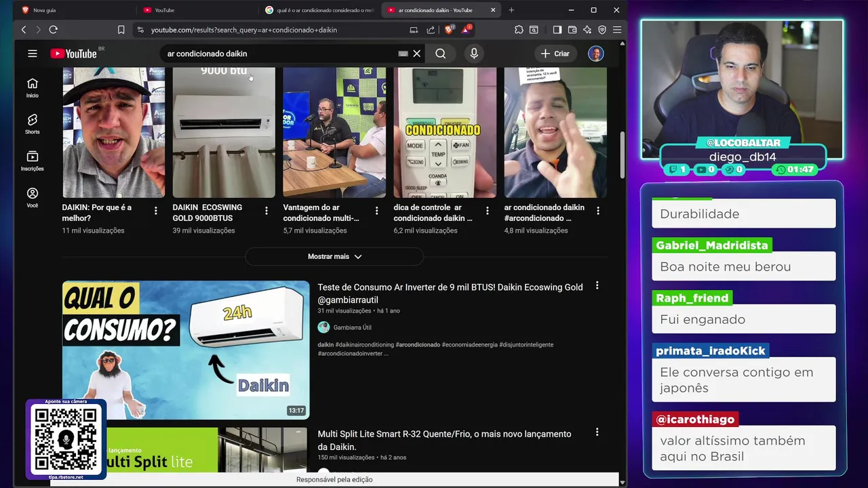The height and width of the screenshot is (488, 868).
Task: Open the browser main menu
Action: point(617,30)
